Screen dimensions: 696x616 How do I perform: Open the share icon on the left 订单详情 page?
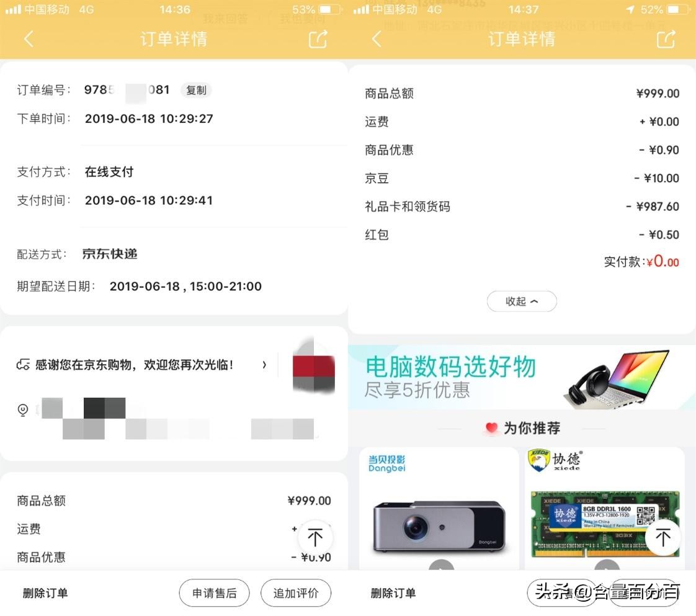pyautogui.click(x=318, y=39)
